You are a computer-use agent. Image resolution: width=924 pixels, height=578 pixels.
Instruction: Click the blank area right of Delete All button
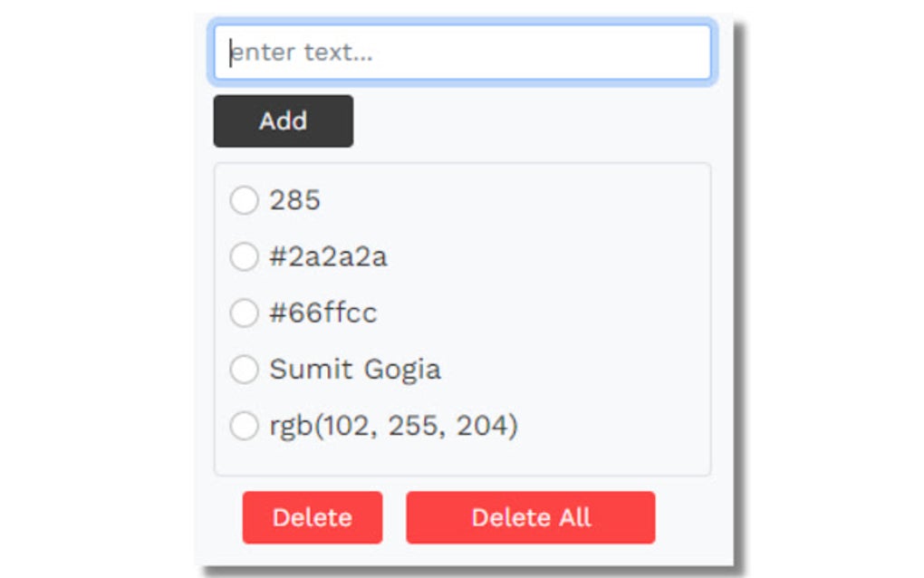[692, 518]
